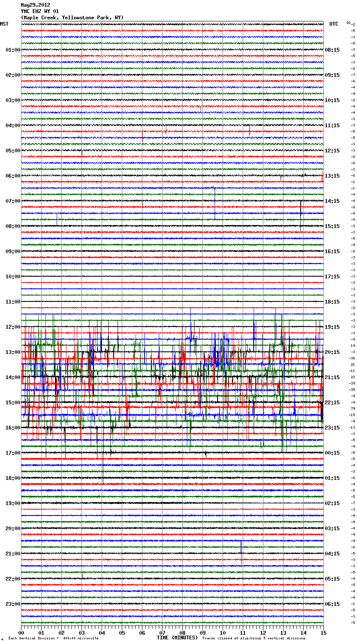Click the UTC time label "12:15"

pos(332,151)
